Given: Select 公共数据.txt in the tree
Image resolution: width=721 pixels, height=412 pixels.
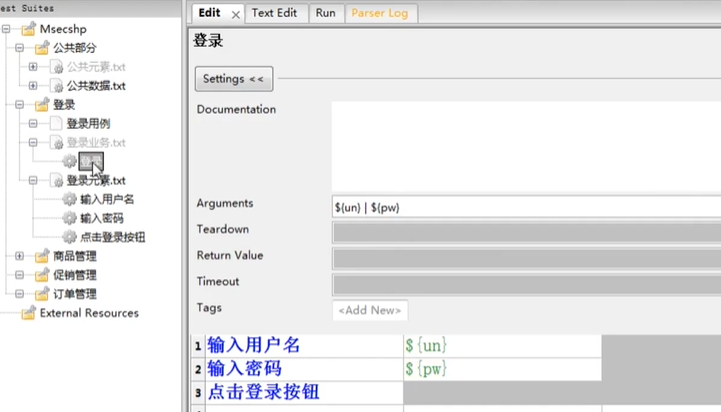Looking at the screenshot, I should (x=96, y=86).
